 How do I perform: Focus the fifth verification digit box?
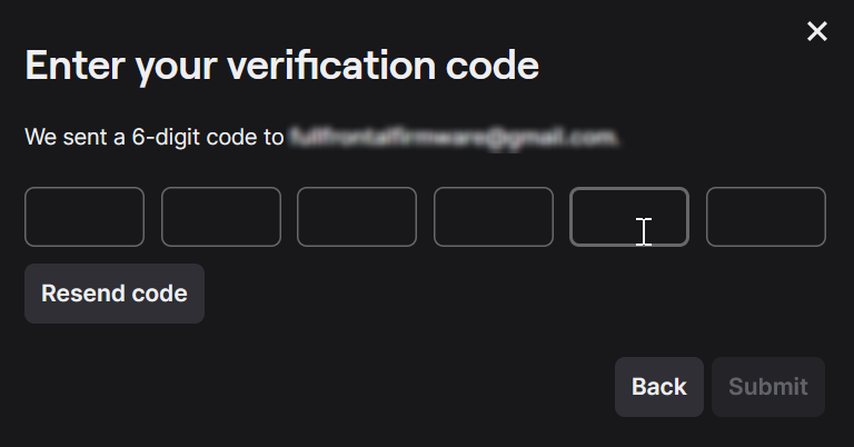tap(629, 216)
